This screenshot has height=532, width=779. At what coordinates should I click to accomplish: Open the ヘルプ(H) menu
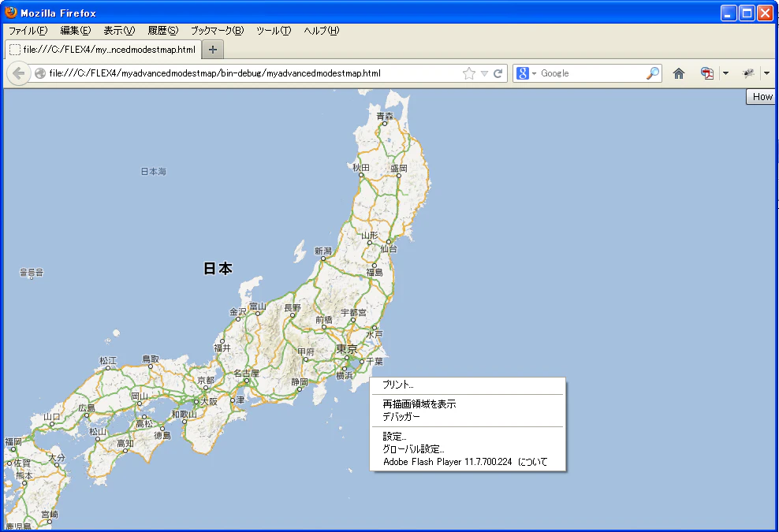pos(322,31)
